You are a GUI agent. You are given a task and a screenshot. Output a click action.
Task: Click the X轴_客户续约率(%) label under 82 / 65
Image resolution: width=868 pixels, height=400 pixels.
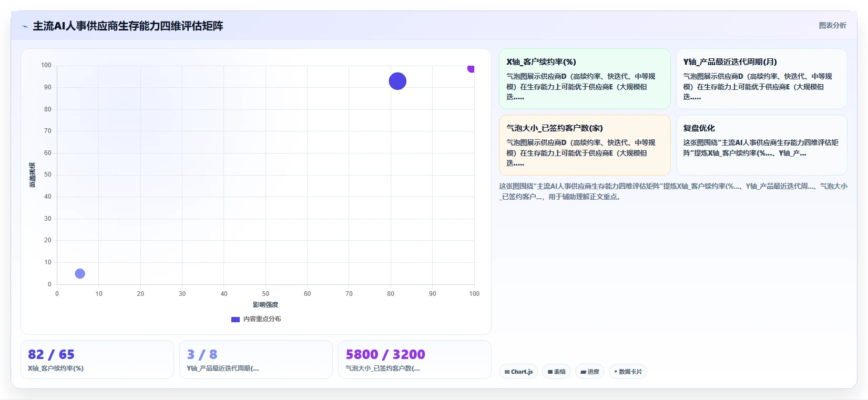point(56,368)
